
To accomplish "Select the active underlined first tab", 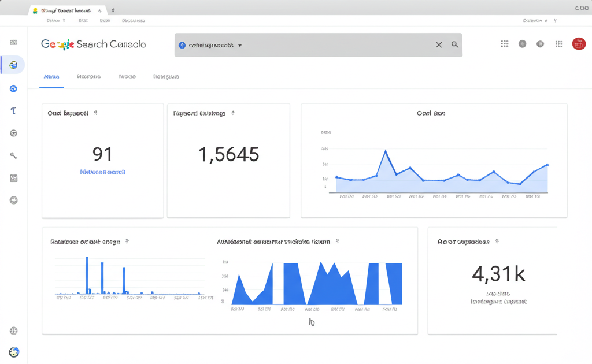I will (51, 76).
